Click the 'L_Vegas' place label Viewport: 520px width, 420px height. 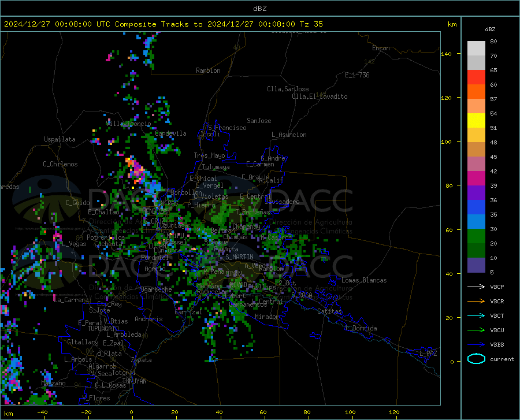(74, 244)
